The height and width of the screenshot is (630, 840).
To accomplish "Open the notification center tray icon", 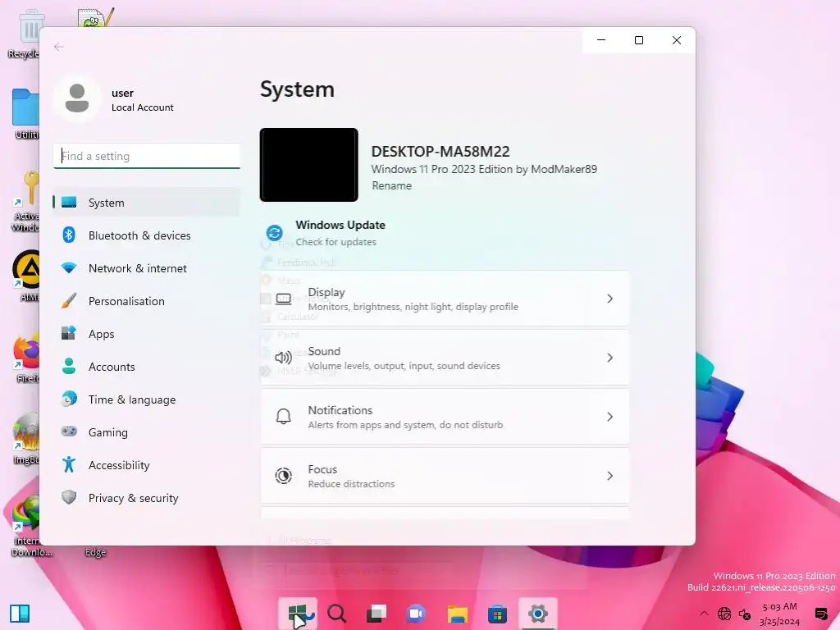I will click(x=821, y=614).
